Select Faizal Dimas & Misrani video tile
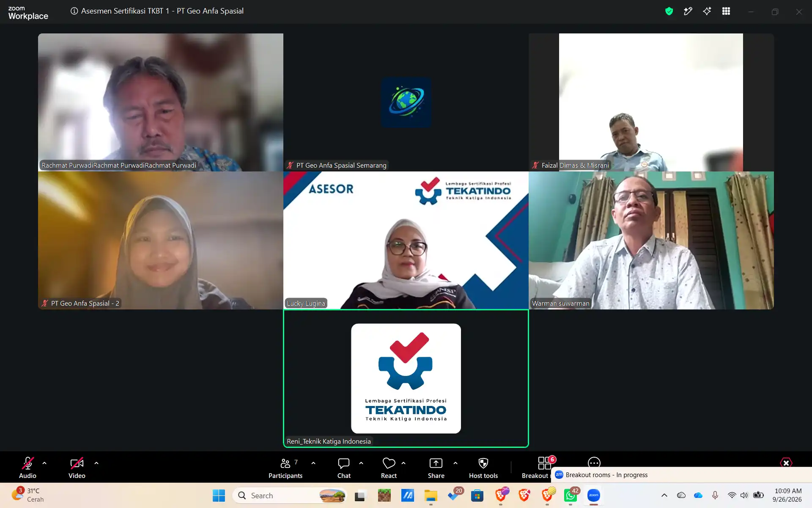The height and width of the screenshot is (508, 812). (651, 102)
